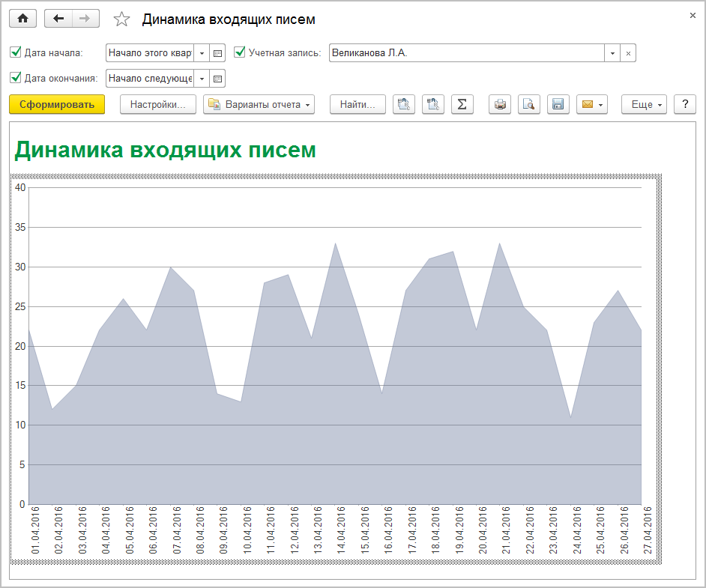Open calendar picker for Дата начала
706x588 pixels.
(x=217, y=53)
